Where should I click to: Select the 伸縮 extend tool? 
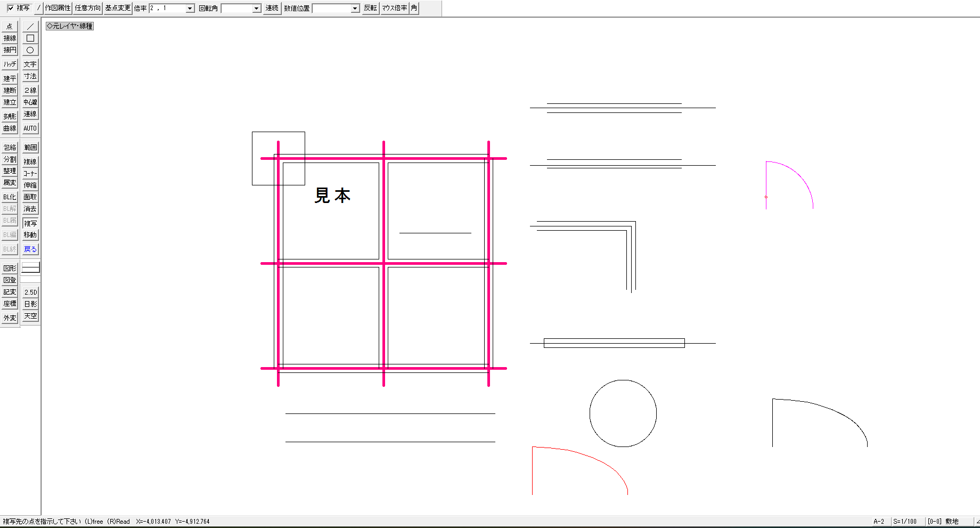tap(30, 185)
